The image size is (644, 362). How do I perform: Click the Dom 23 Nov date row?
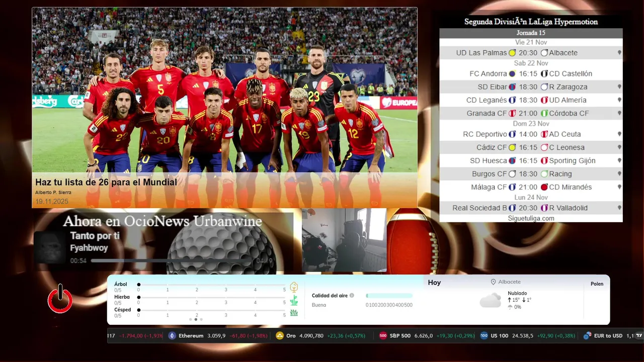531,124
